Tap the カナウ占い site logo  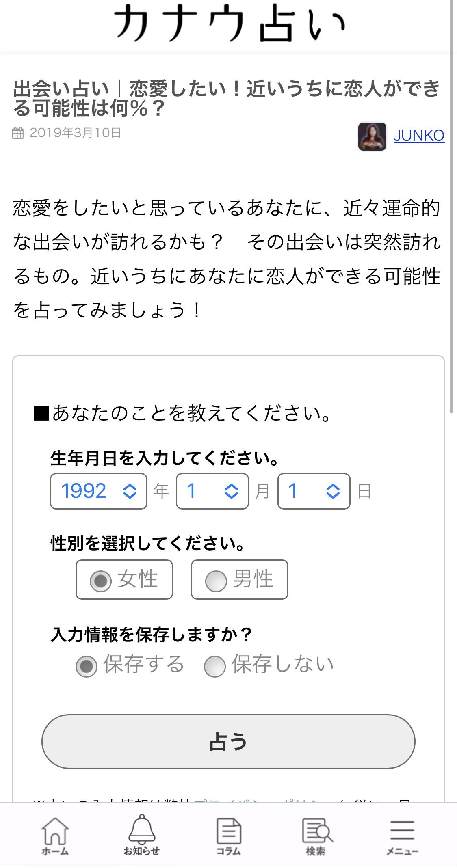(228, 24)
